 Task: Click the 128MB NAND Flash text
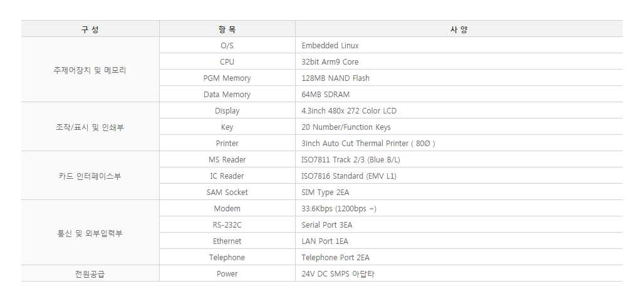[335, 78]
